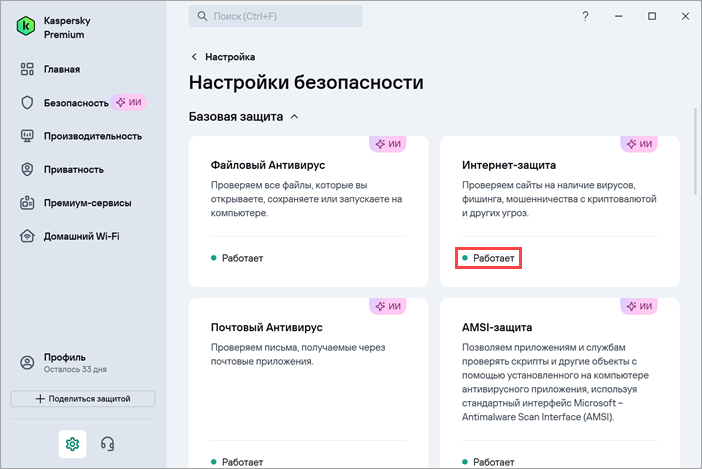The height and width of the screenshot is (469, 702).
Task: Open help with the question mark icon
Action: point(585,17)
